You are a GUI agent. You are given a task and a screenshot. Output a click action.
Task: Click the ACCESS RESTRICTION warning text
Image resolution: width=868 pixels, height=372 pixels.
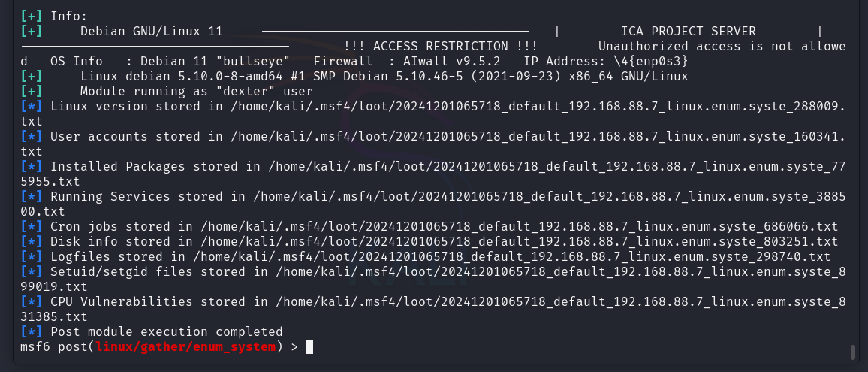point(440,46)
